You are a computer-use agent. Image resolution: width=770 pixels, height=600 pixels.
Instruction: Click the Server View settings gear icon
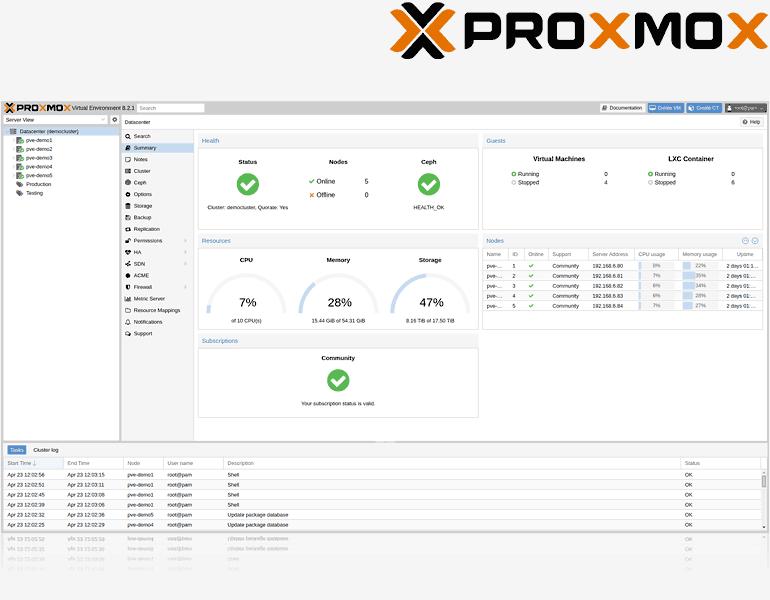point(114,120)
